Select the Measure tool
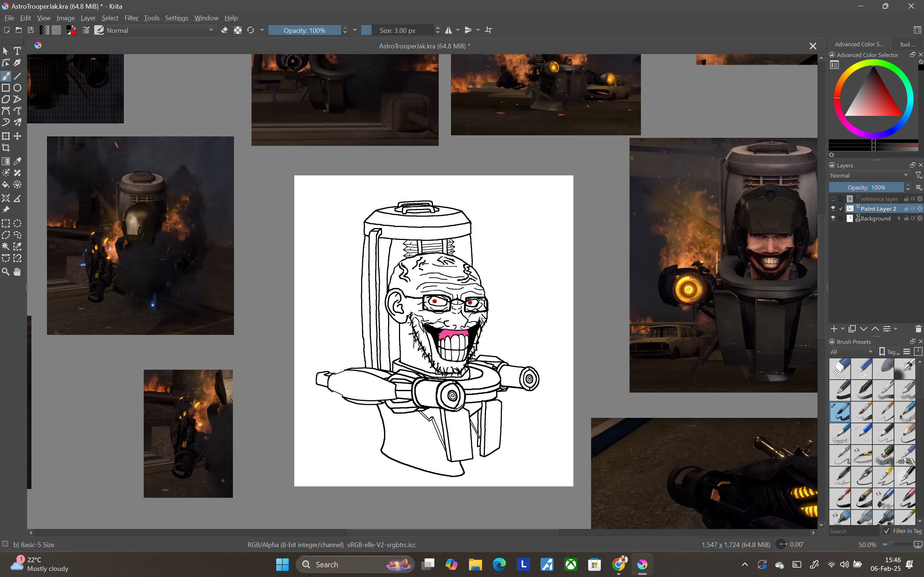Viewport: 924px width, 577px height. click(17, 198)
